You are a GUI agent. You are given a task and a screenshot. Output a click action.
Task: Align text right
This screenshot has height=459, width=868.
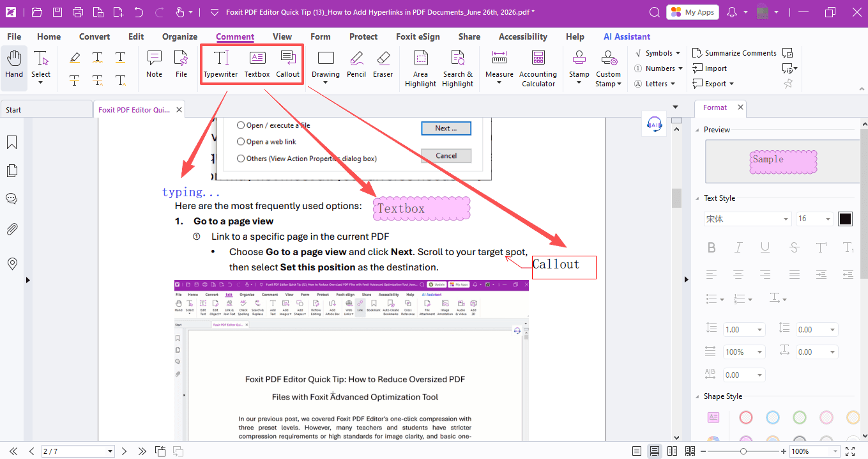point(766,274)
